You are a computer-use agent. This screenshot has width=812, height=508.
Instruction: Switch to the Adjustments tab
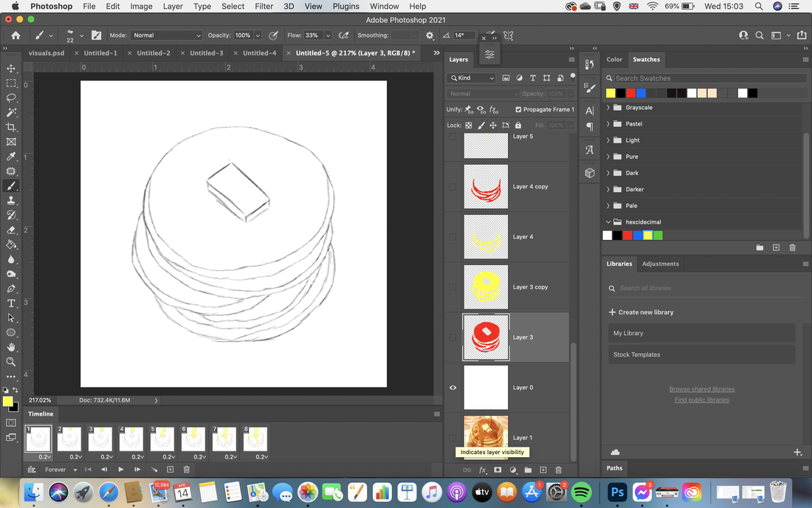660,264
